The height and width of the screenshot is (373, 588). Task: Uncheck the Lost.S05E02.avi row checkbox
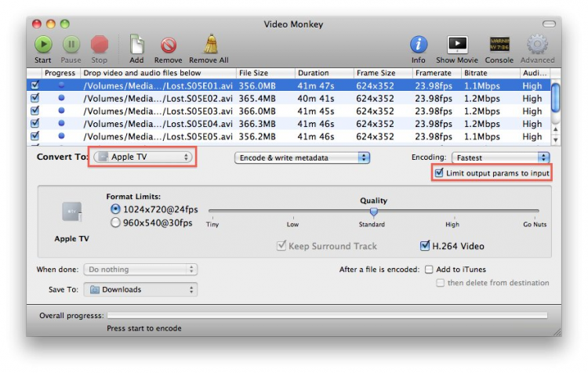click(x=34, y=98)
